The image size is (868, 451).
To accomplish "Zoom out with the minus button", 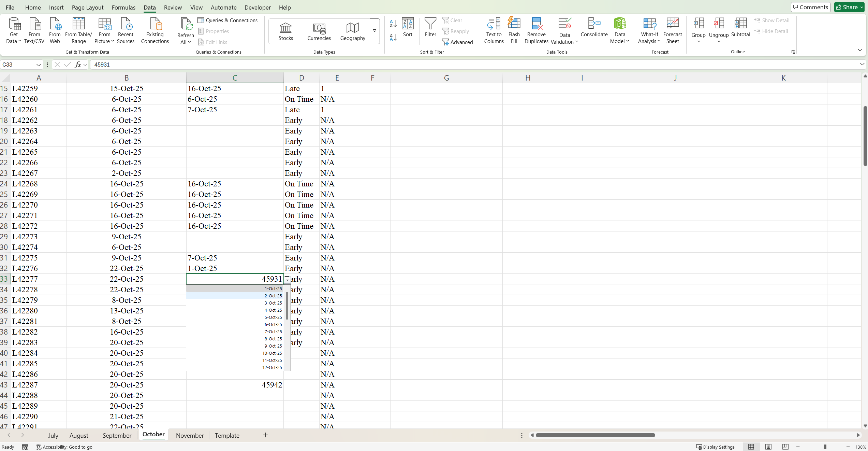I will (x=798, y=447).
